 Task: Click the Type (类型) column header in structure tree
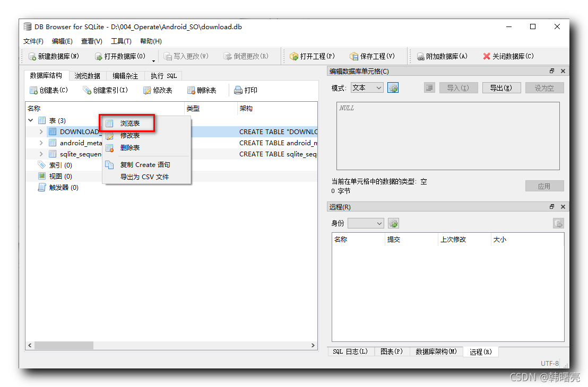211,108
